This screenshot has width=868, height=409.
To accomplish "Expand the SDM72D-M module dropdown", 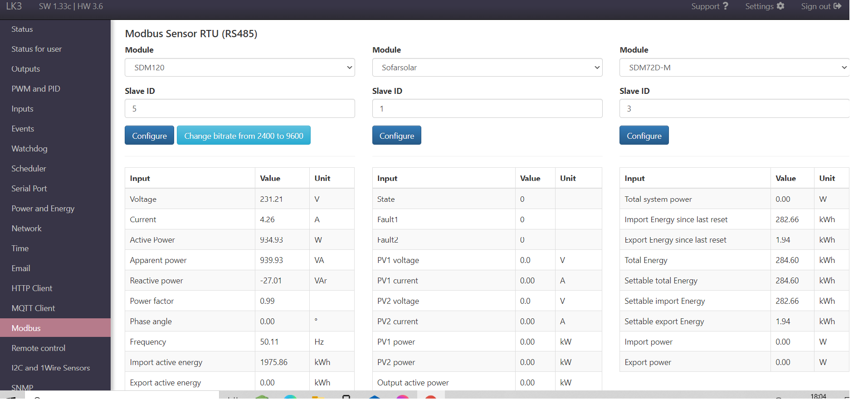I will point(734,68).
